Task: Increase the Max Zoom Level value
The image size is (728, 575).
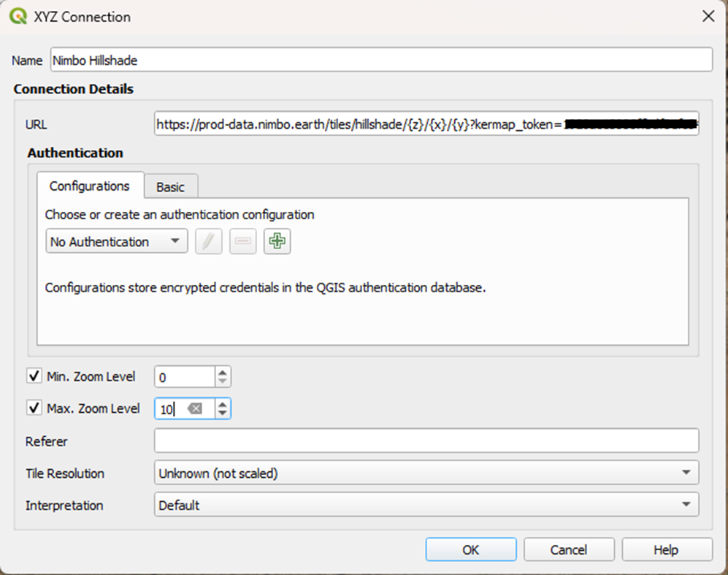Action: (223, 403)
